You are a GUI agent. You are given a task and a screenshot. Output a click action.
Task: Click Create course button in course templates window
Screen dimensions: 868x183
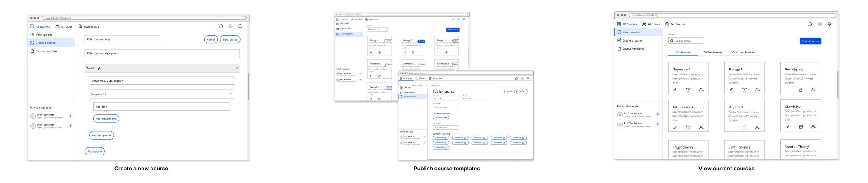click(x=453, y=29)
